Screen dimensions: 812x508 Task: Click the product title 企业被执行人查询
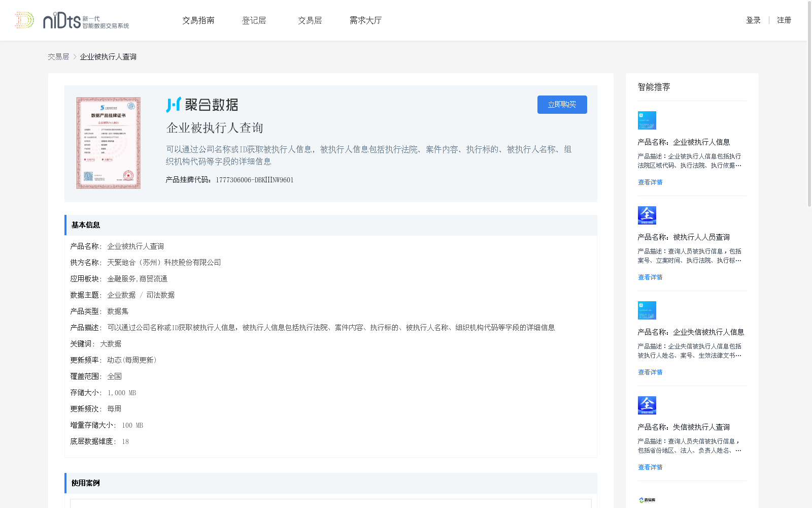(215, 128)
